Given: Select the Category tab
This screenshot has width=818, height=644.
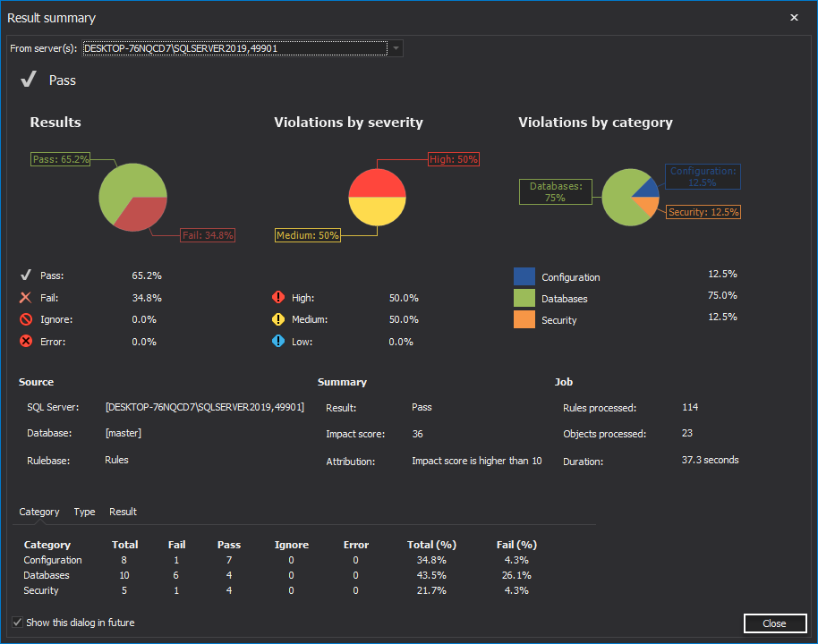Looking at the screenshot, I should tap(38, 512).
